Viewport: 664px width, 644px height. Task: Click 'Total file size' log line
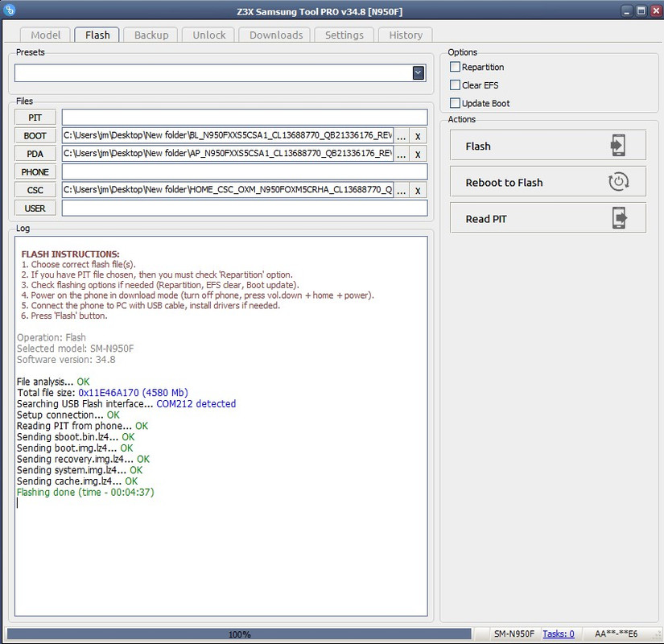(102, 392)
